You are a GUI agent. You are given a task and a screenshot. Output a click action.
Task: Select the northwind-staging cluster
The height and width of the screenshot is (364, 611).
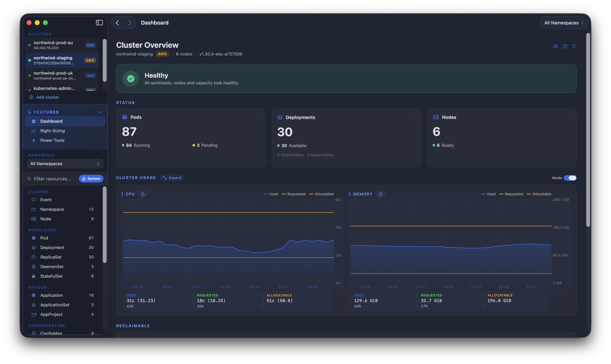pyautogui.click(x=62, y=60)
